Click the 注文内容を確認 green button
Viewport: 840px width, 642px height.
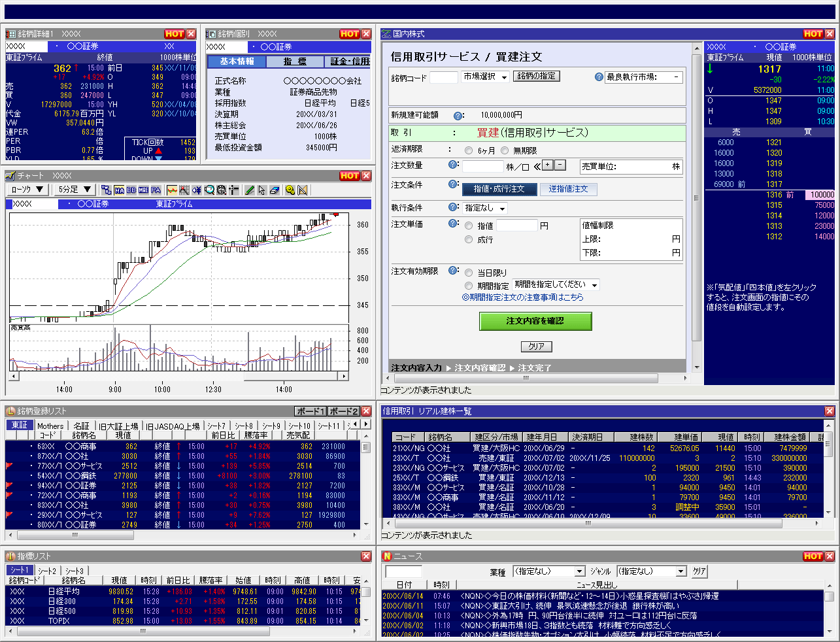[x=535, y=321]
